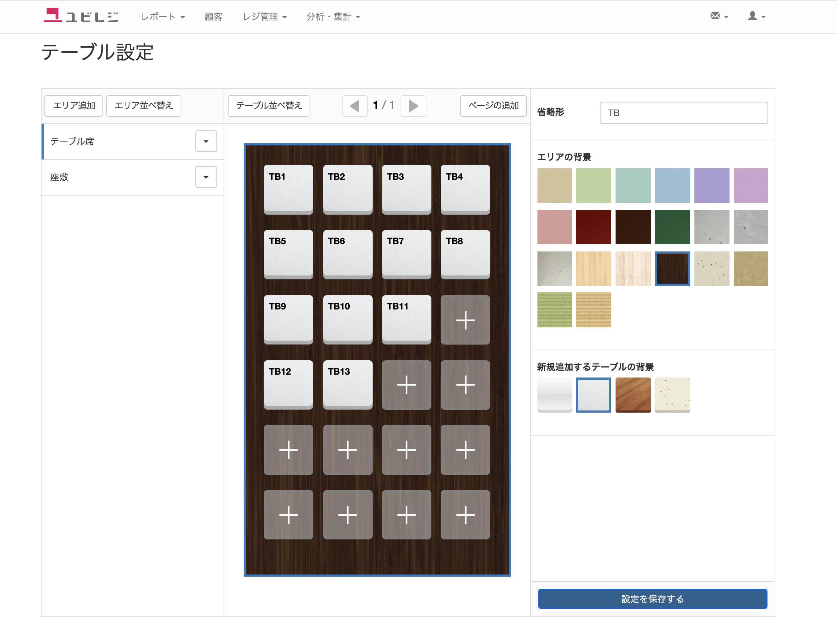Choose light blue area background swatch
The height and width of the screenshot is (644, 837).
(672, 186)
